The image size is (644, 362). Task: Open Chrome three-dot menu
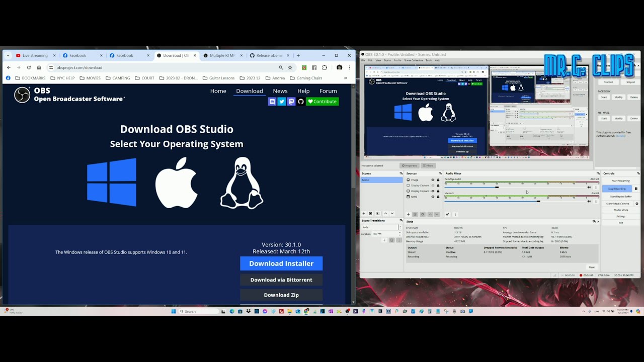349,67
